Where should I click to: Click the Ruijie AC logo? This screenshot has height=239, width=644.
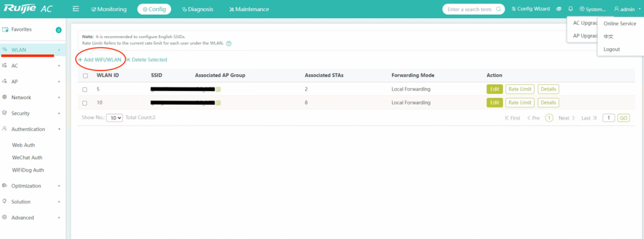(x=28, y=9)
